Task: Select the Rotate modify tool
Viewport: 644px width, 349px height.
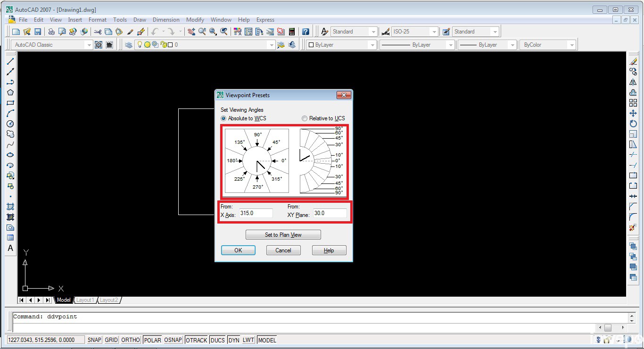Action: coord(633,124)
